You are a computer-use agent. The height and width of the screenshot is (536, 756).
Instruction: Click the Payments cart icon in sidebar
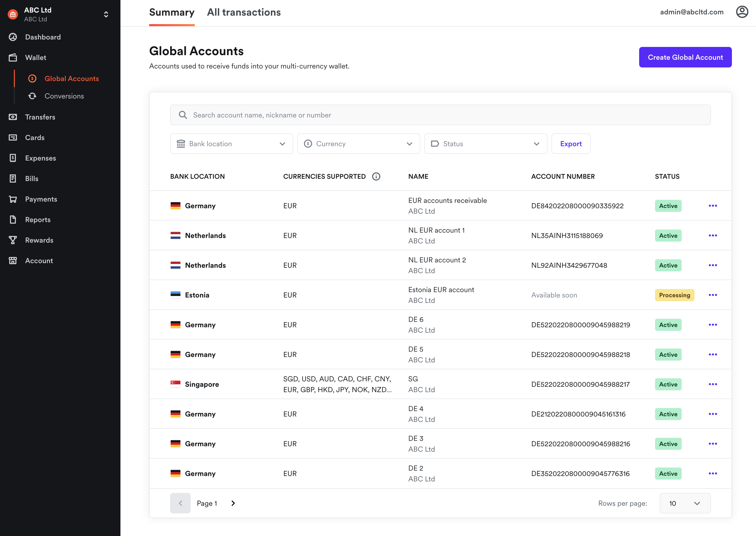click(13, 199)
